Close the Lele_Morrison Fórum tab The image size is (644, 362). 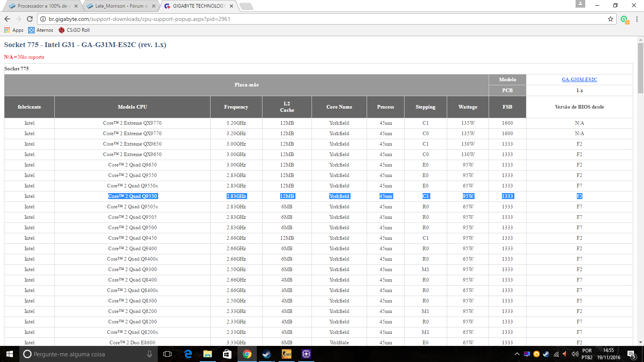coord(154,6)
